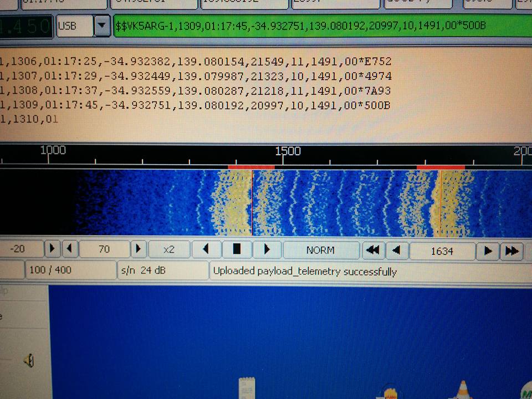Screen dimensions: 532x399
Task: Click the signal range 70 field
Action: click(105, 249)
